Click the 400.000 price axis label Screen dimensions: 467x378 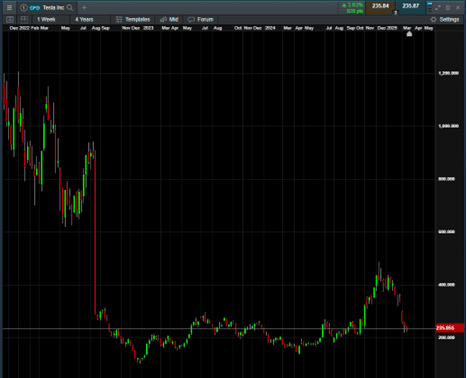[446, 285]
